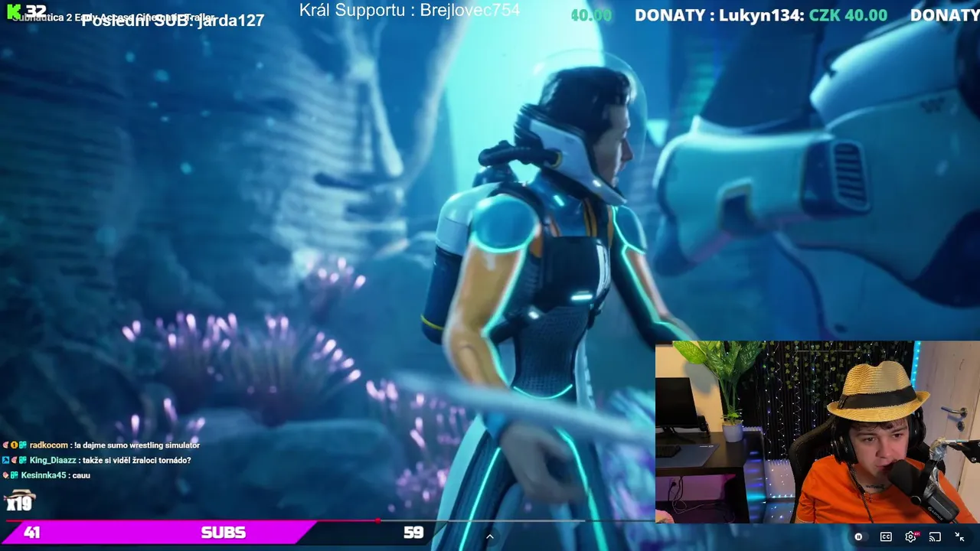The width and height of the screenshot is (980, 551).
Task: Expand the chevron-up panel below the video
Action: click(490, 536)
